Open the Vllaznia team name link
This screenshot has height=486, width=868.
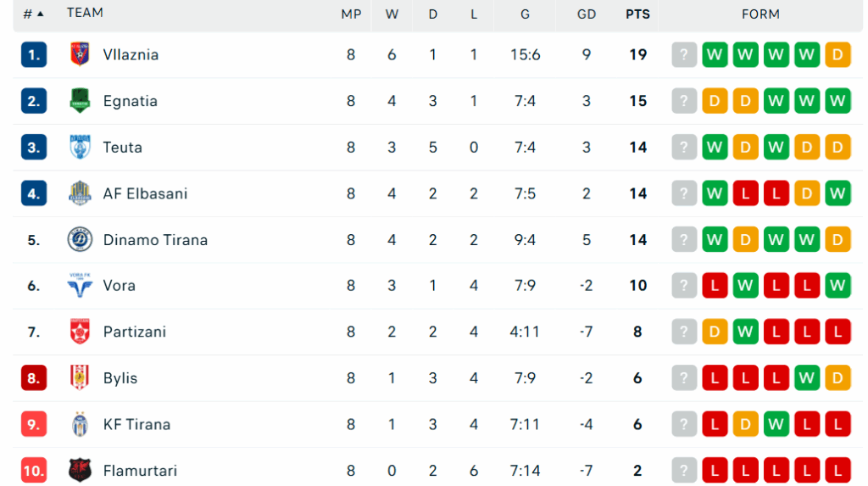click(131, 55)
